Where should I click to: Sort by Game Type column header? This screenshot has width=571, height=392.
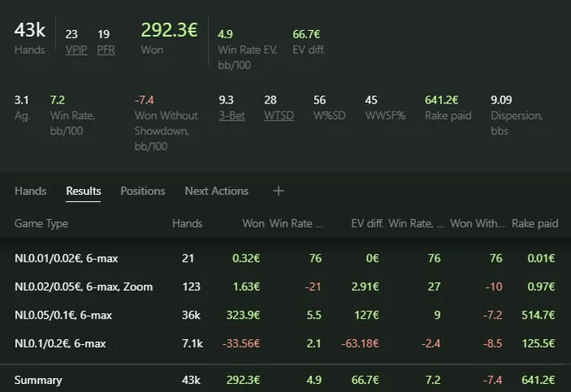click(x=41, y=223)
